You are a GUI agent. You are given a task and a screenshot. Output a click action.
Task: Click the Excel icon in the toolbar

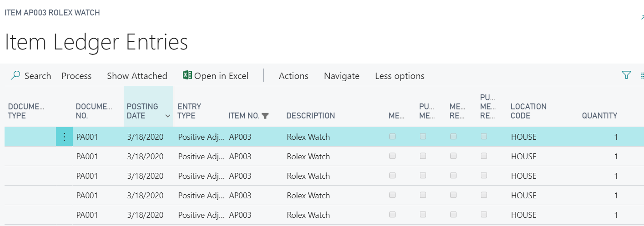coord(187,75)
